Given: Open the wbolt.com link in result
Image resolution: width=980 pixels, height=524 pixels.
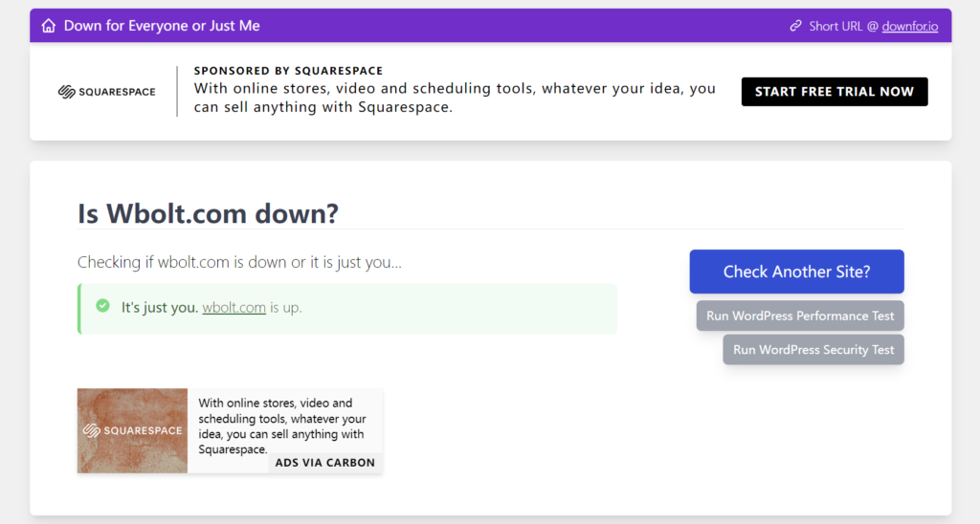Looking at the screenshot, I should (234, 307).
